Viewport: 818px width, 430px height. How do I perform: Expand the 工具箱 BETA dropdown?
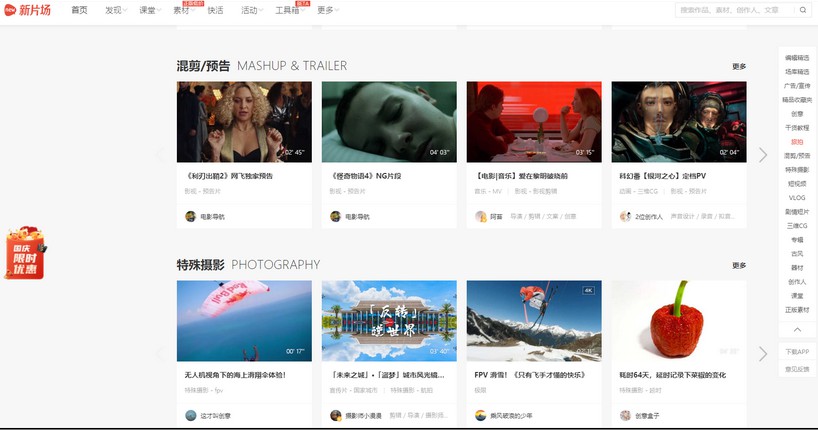pos(290,10)
